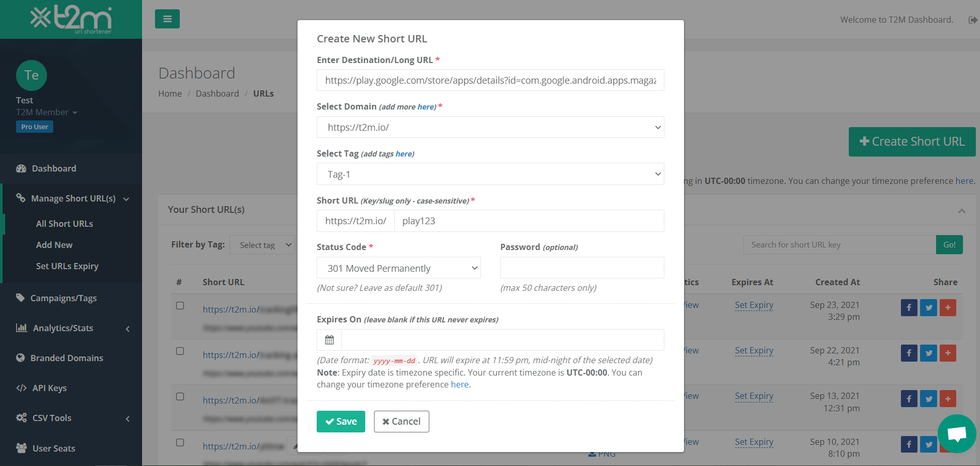Click the Te user avatar

click(32, 75)
